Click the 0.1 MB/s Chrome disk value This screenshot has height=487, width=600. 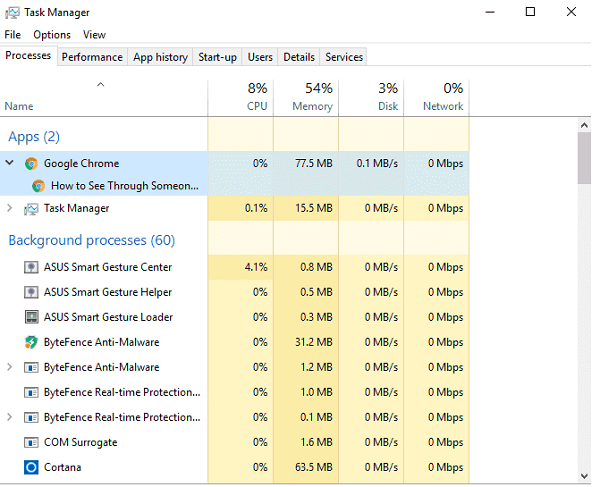tap(377, 164)
